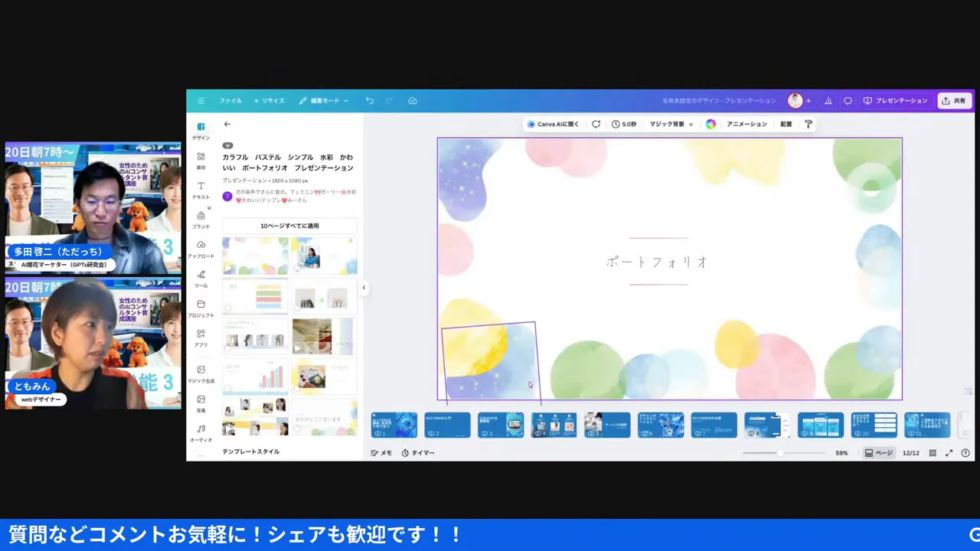Click the 10ページすべてに適用 button
Image resolution: width=980 pixels, height=551 pixels.
pyautogui.click(x=289, y=225)
